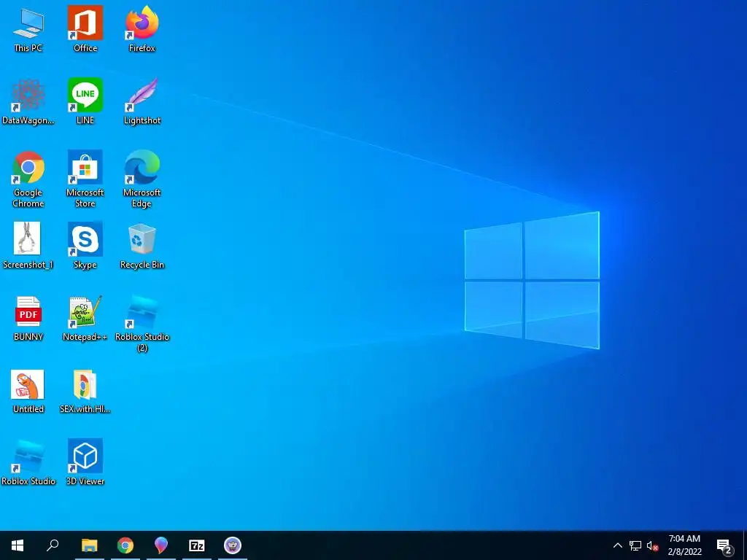Viewport: 747px width, 560px height.
Task: Open File Explorer from the taskbar
Action: 90,545
